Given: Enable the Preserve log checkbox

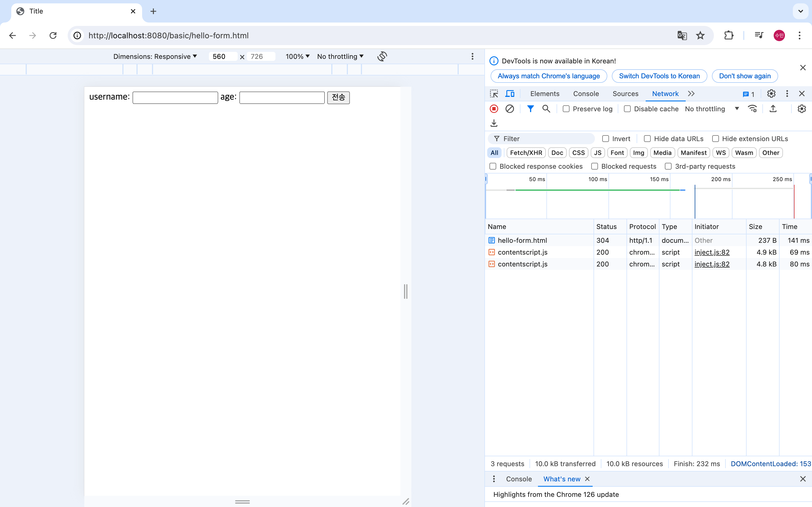Looking at the screenshot, I should pos(566,109).
